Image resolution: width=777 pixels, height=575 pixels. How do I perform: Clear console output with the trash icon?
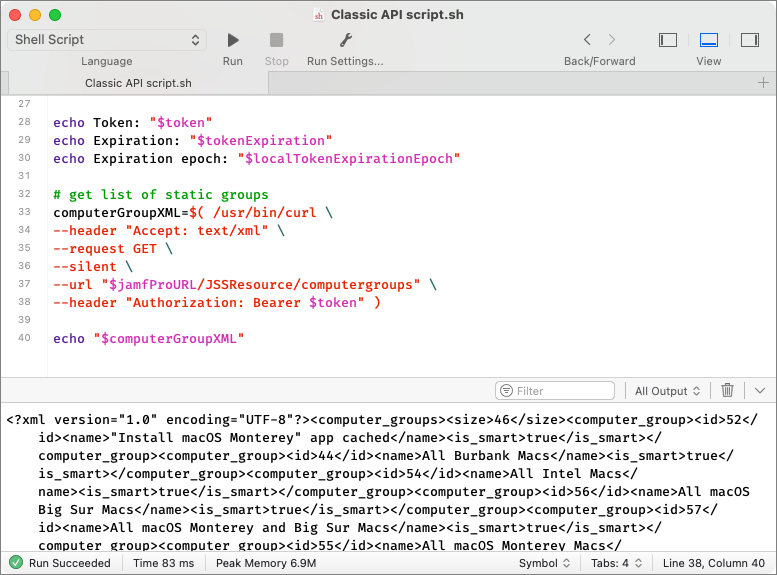click(727, 390)
